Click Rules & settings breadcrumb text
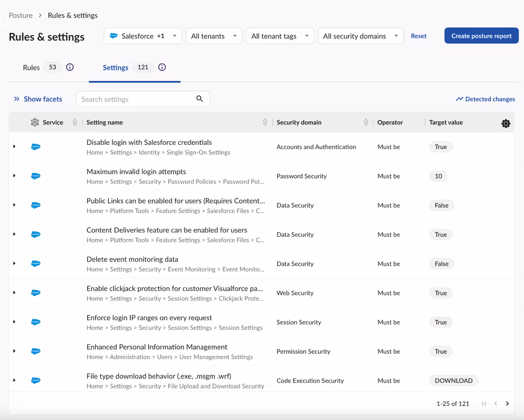Screen dimensions: 524x420 [73, 15]
